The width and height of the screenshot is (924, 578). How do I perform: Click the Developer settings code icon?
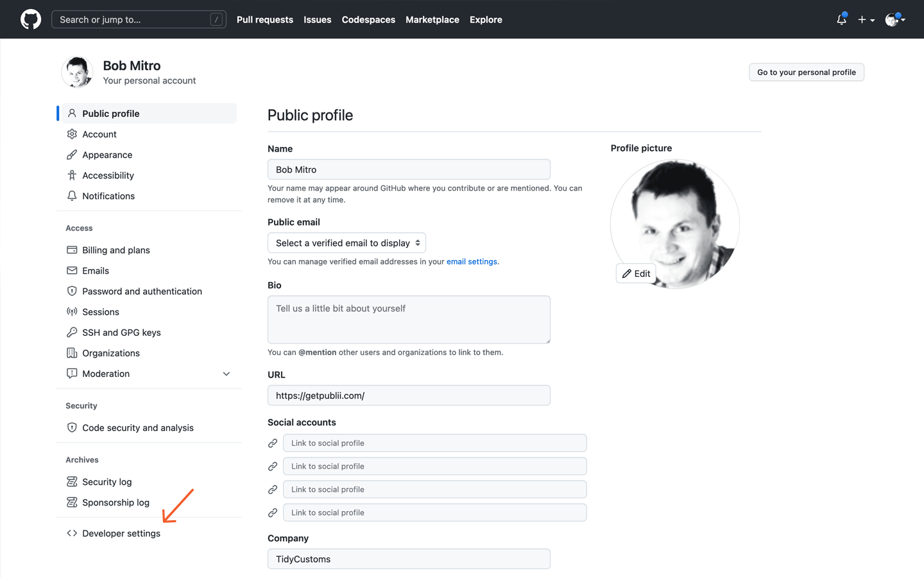point(71,533)
